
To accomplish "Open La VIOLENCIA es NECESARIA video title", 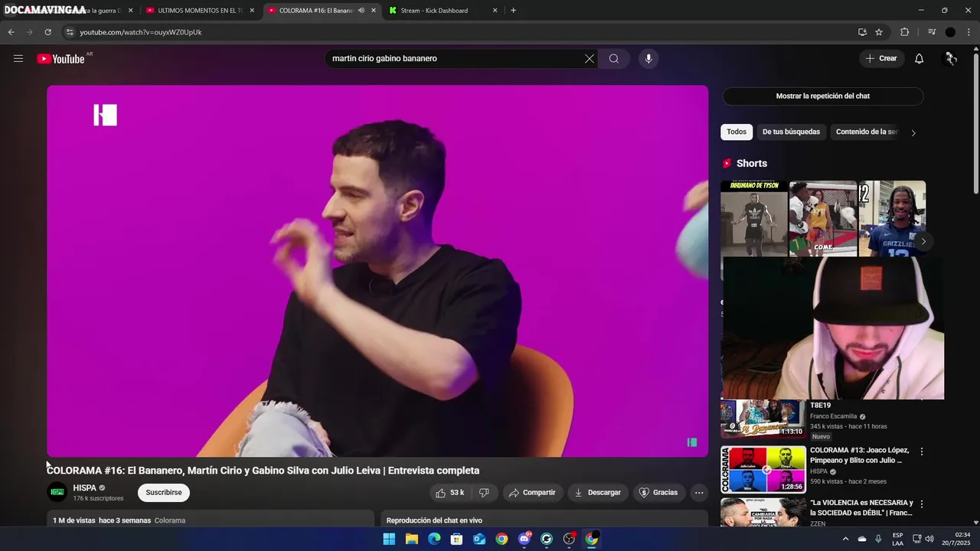I will point(861,507).
